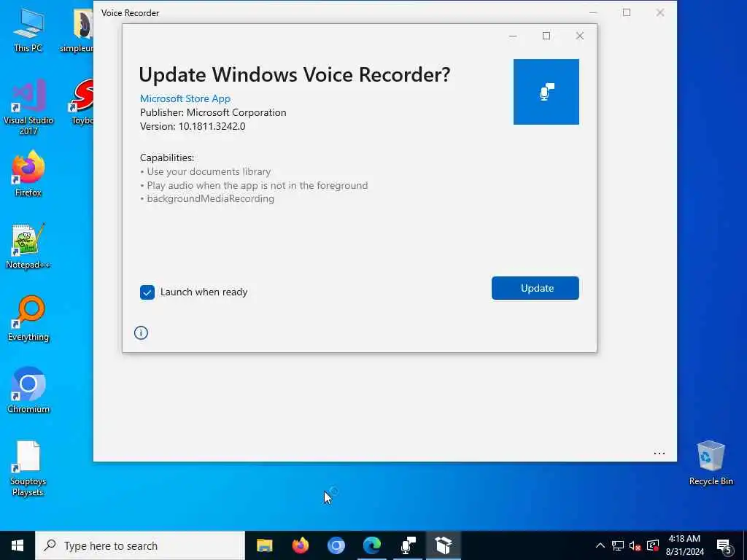
Task: Open the Microsoft Store App link
Action: 185,98
